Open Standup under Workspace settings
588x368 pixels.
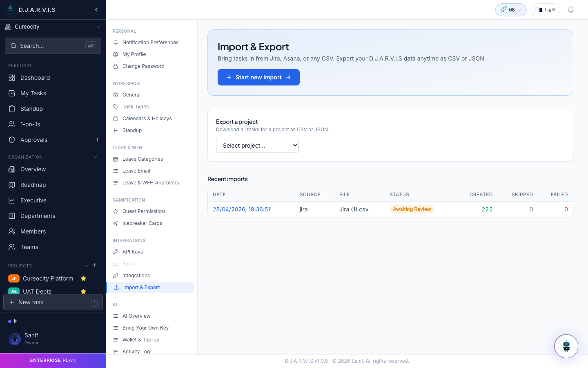click(x=150, y=130)
